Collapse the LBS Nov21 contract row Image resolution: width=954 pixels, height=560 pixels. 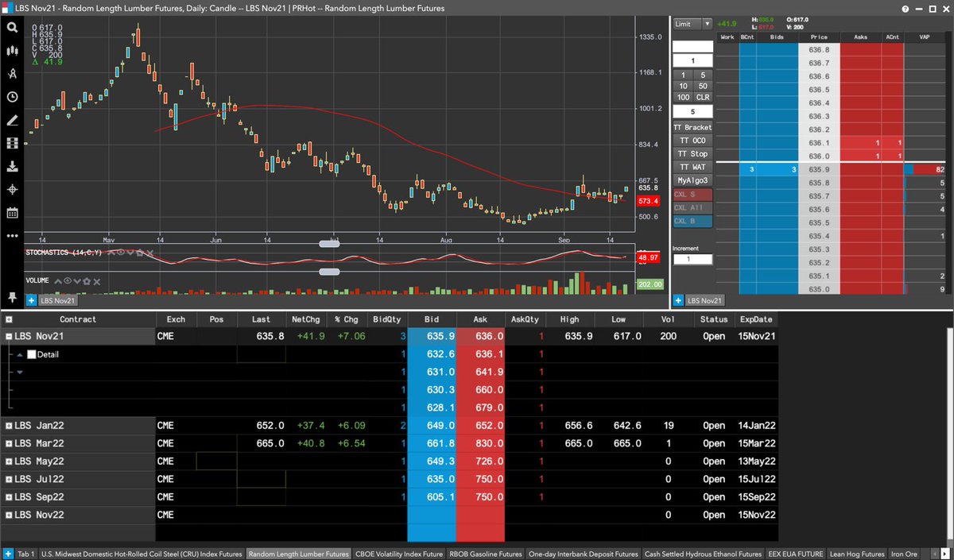point(9,337)
